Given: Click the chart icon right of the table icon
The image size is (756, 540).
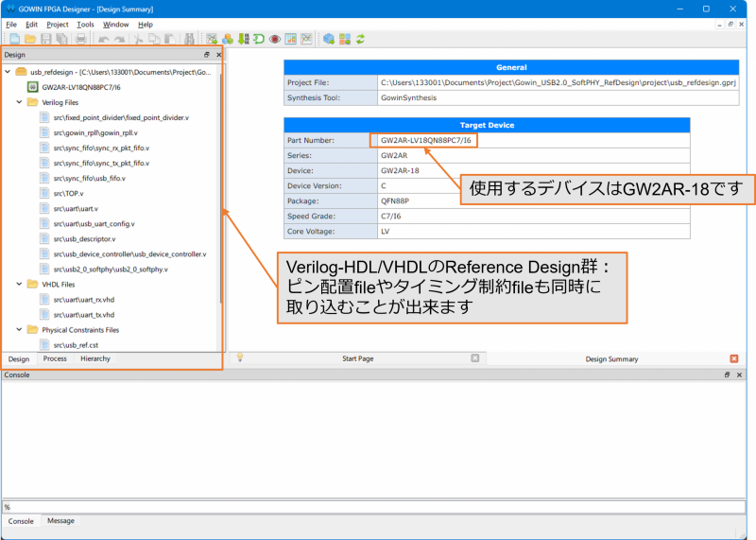Looking at the screenshot, I should [x=306, y=39].
